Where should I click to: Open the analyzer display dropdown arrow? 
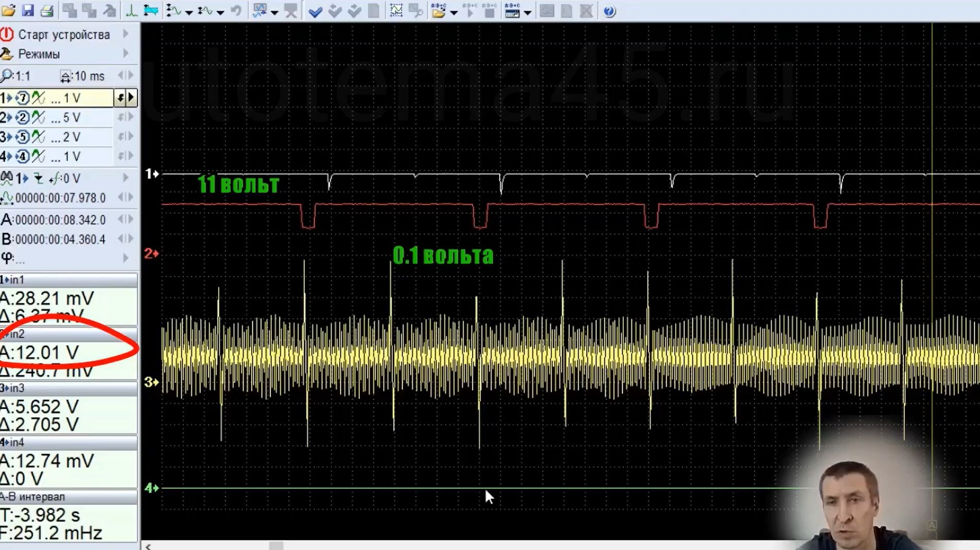click(274, 12)
